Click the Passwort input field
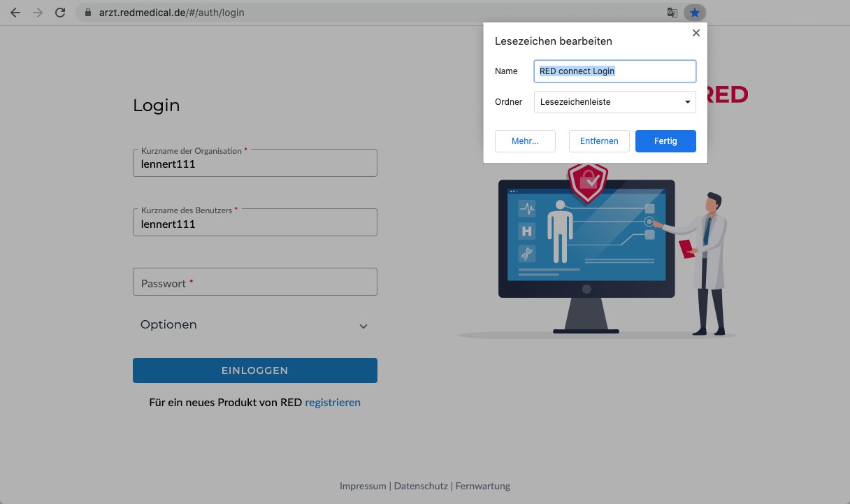The image size is (850, 504). click(254, 282)
